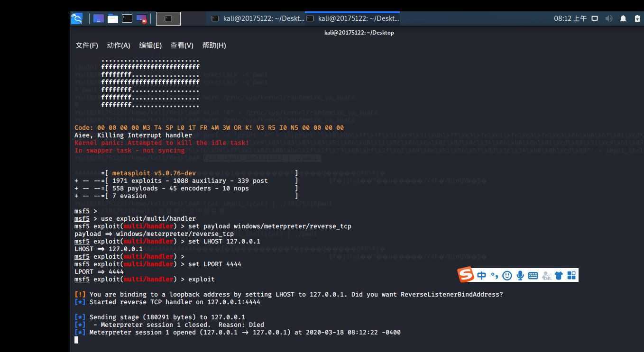Click the 'Kernel panic: Attempted to kill' line

(162, 143)
